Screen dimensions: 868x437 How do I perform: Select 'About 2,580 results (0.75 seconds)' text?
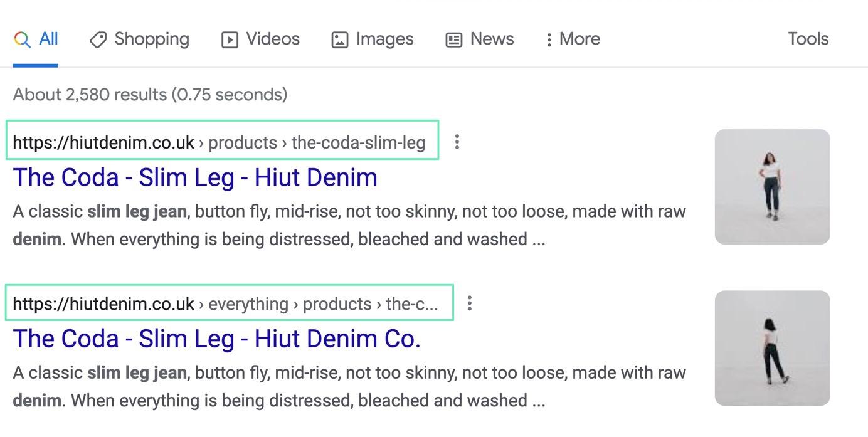pos(150,95)
